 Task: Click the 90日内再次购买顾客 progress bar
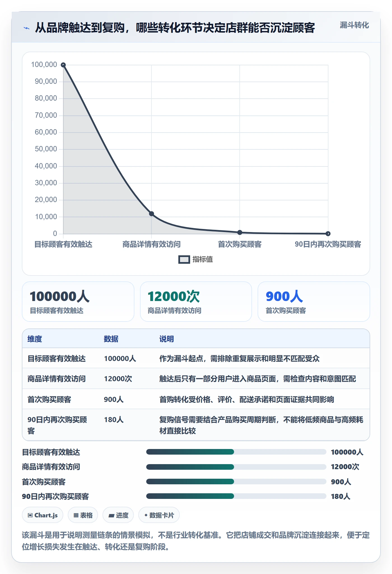tap(236, 496)
